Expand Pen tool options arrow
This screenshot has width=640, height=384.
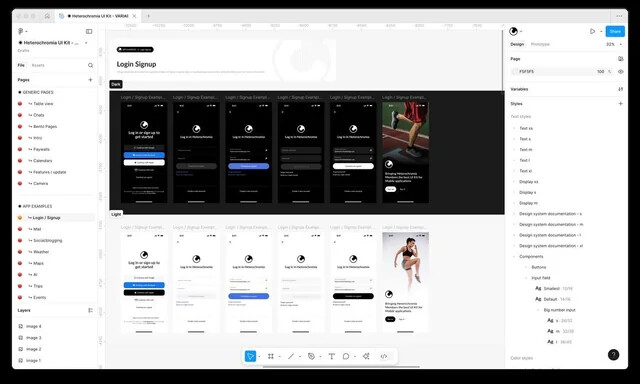click(320, 357)
